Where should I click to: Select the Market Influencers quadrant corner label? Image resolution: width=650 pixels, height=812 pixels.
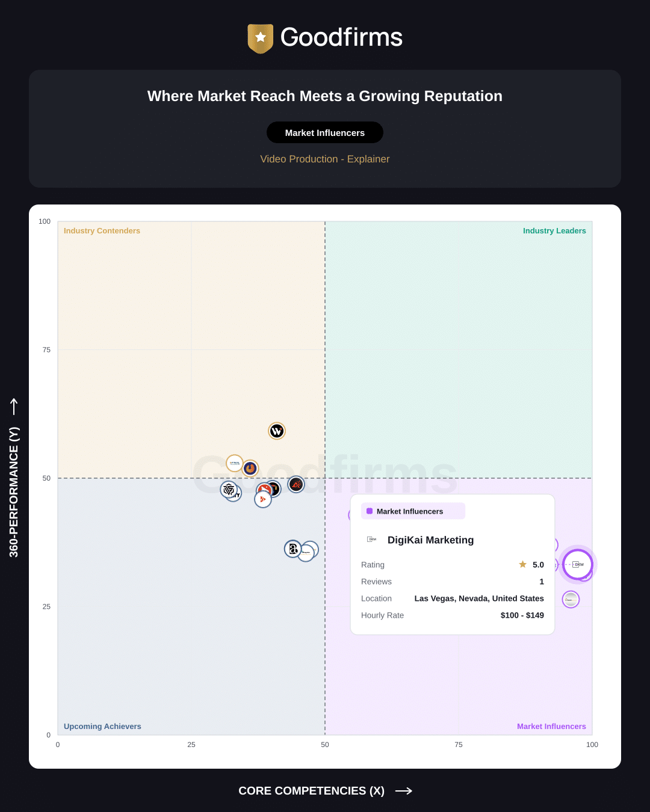click(x=551, y=727)
